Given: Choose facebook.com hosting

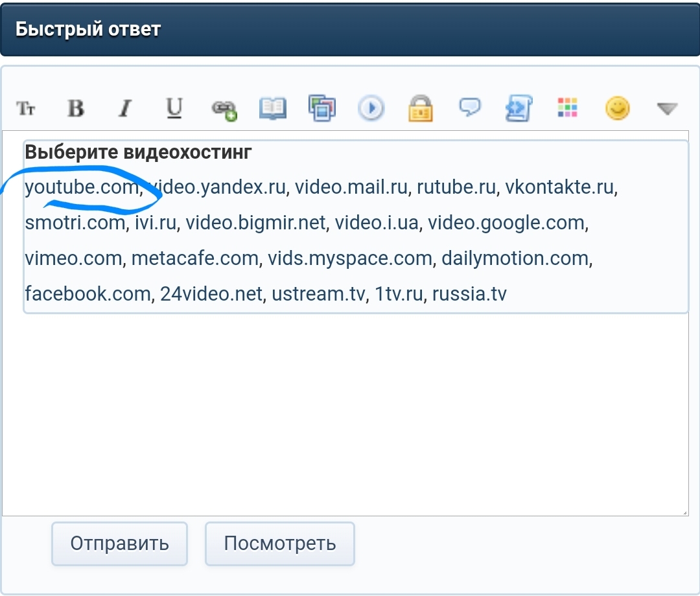Looking at the screenshot, I should [88, 294].
